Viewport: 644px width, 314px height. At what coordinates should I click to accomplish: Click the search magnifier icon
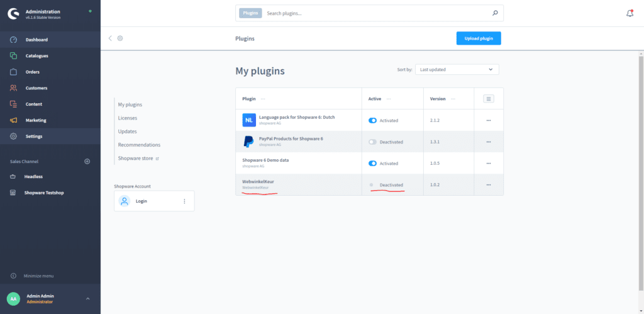(x=495, y=13)
